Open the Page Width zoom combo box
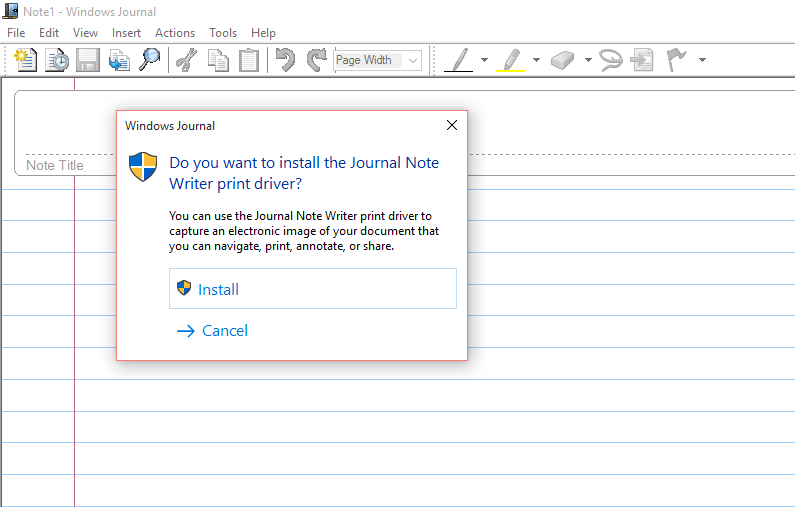 pyautogui.click(x=378, y=60)
